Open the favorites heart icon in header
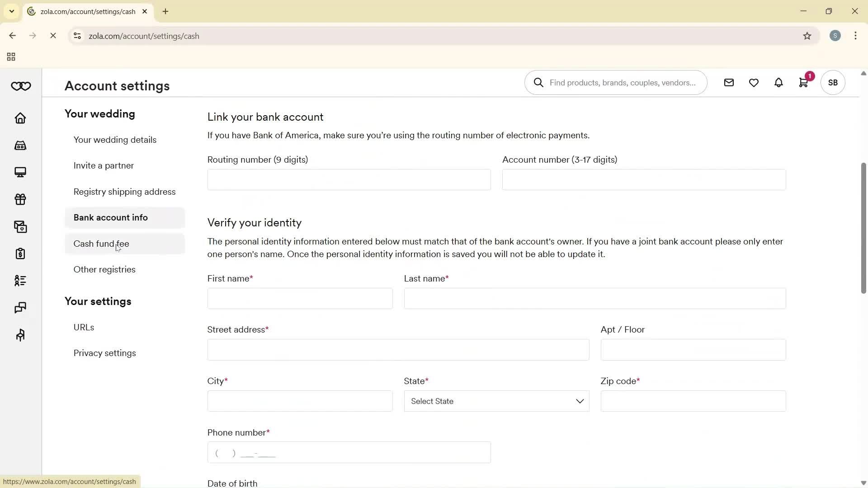The image size is (868, 488). (x=754, y=83)
